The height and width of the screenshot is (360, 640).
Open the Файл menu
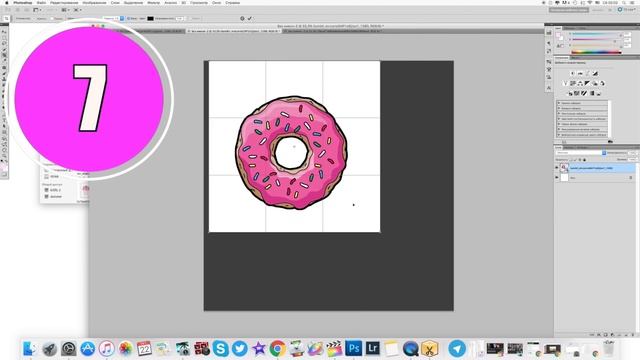pyautogui.click(x=41, y=3)
